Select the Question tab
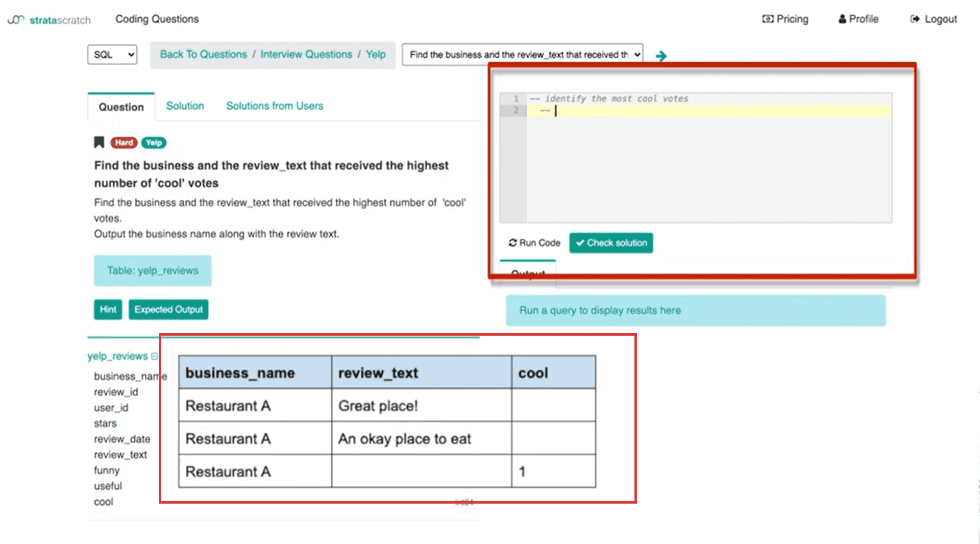The height and width of the screenshot is (544, 980). pos(120,107)
